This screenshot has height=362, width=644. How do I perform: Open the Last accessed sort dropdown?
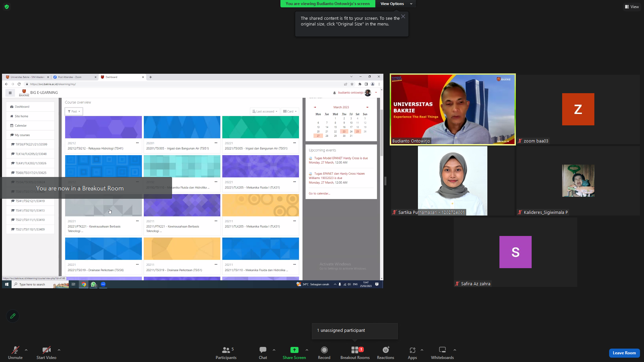coord(265,112)
